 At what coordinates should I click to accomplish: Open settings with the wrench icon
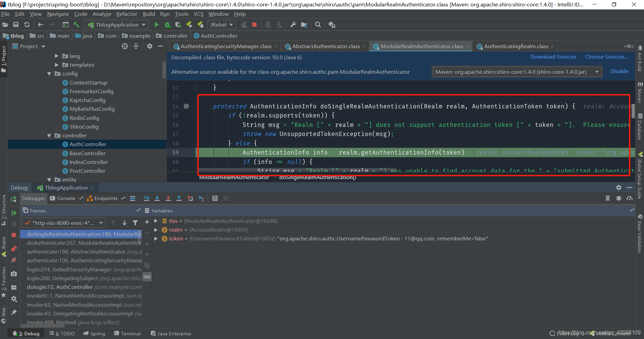293,25
